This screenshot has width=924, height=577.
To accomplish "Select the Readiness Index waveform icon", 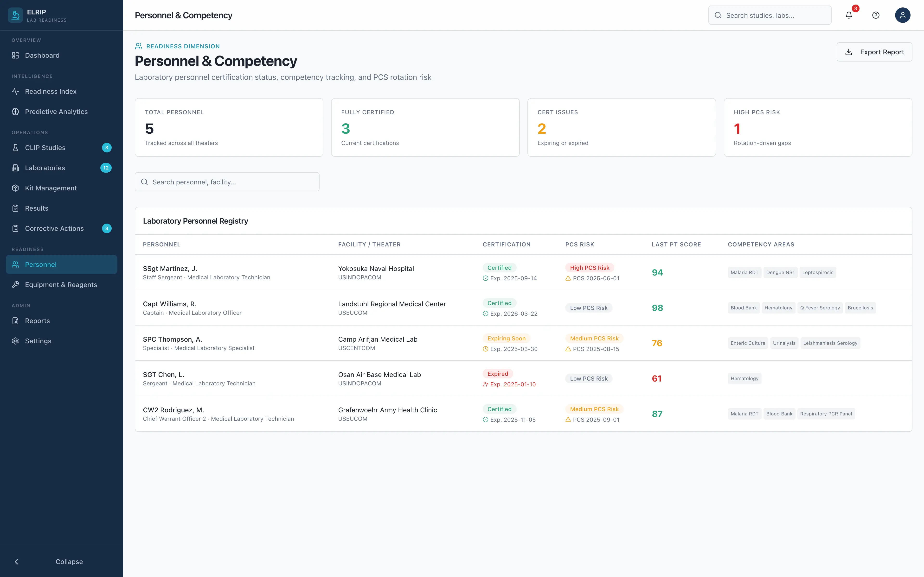I will [x=15, y=91].
